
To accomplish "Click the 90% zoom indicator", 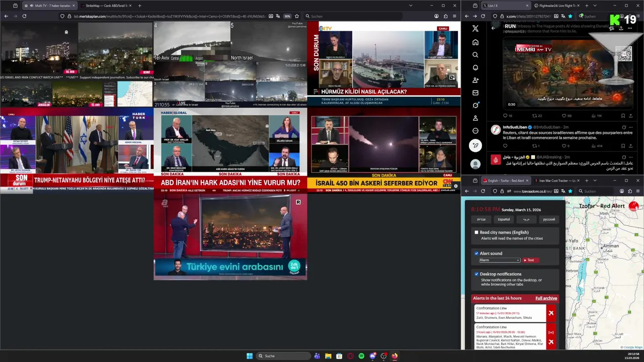I will coord(287,16).
